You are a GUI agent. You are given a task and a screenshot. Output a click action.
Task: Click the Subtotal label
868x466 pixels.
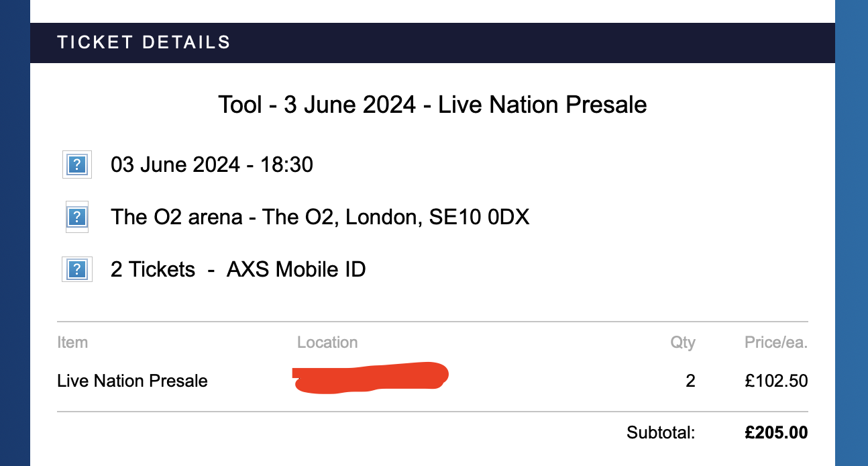661,433
